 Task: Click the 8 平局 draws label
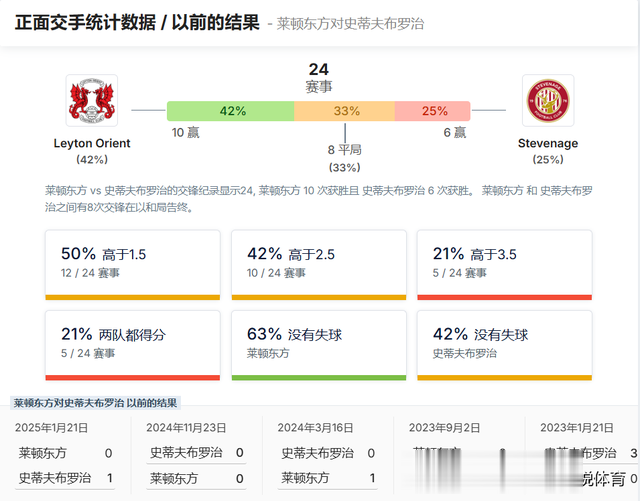point(344,150)
